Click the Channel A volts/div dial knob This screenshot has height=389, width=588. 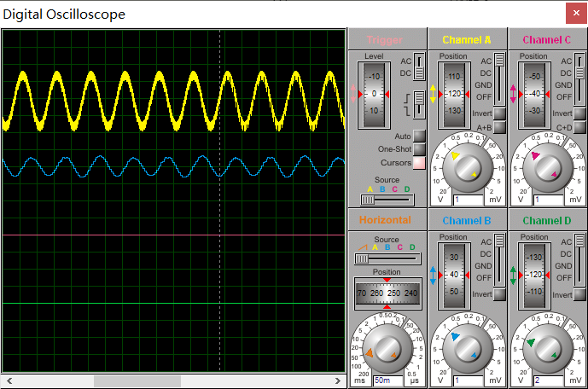[x=467, y=167]
